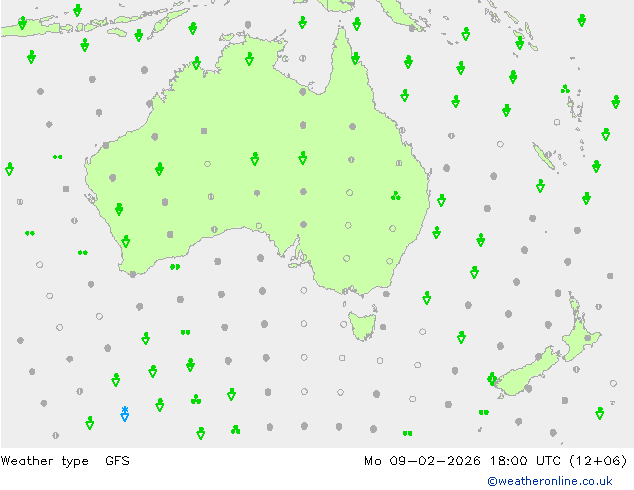Viewport: 634px width, 490px height.
Task: Open the weatheronline.co.uk copyright link
Action: (x=550, y=481)
